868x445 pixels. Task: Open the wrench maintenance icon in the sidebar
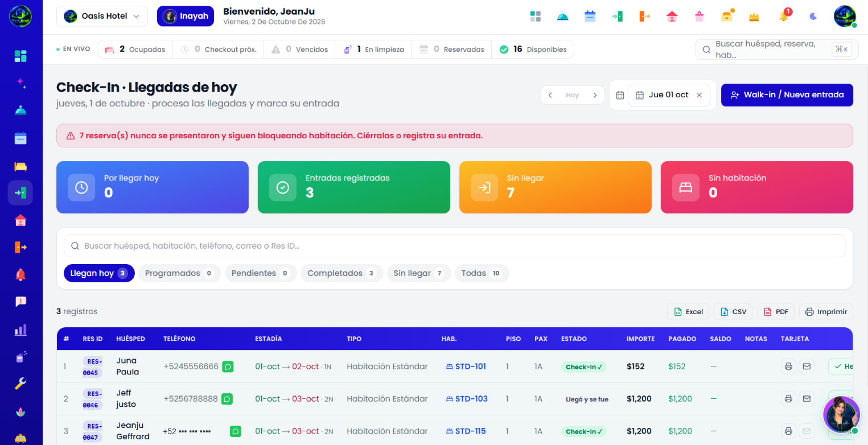pos(20,384)
